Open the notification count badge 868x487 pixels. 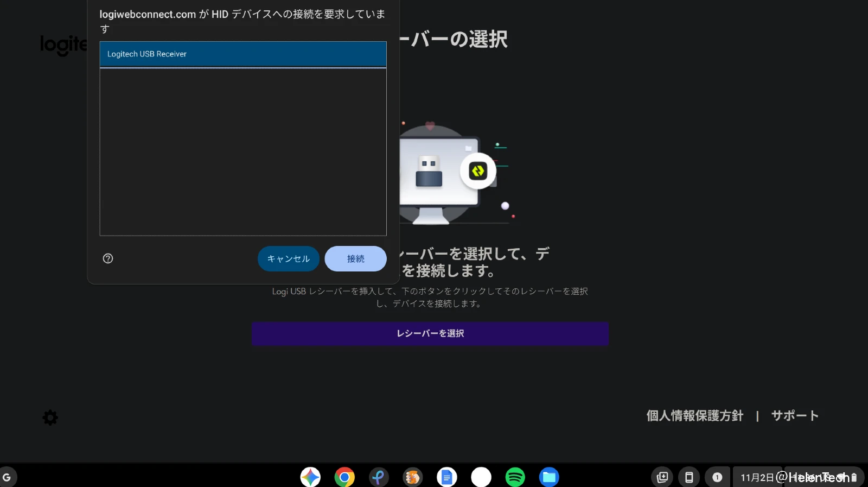[717, 477]
